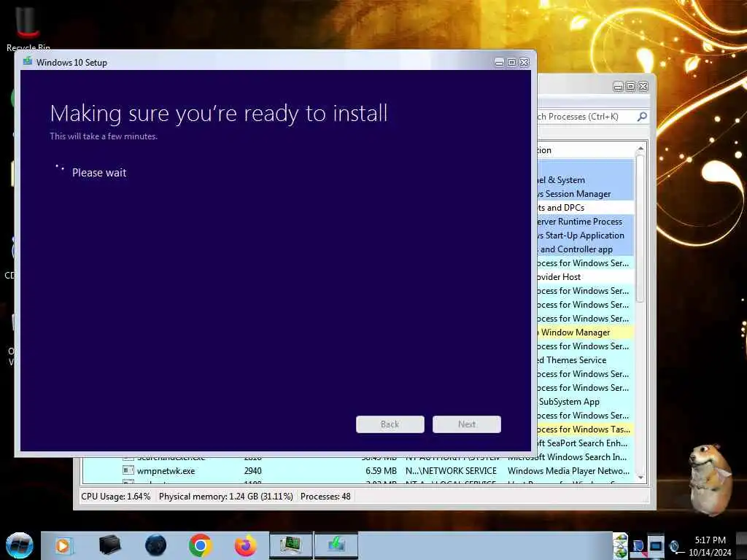Click the process list vertical scrollbar thumb
The image size is (747, 560).
point(640,228)
